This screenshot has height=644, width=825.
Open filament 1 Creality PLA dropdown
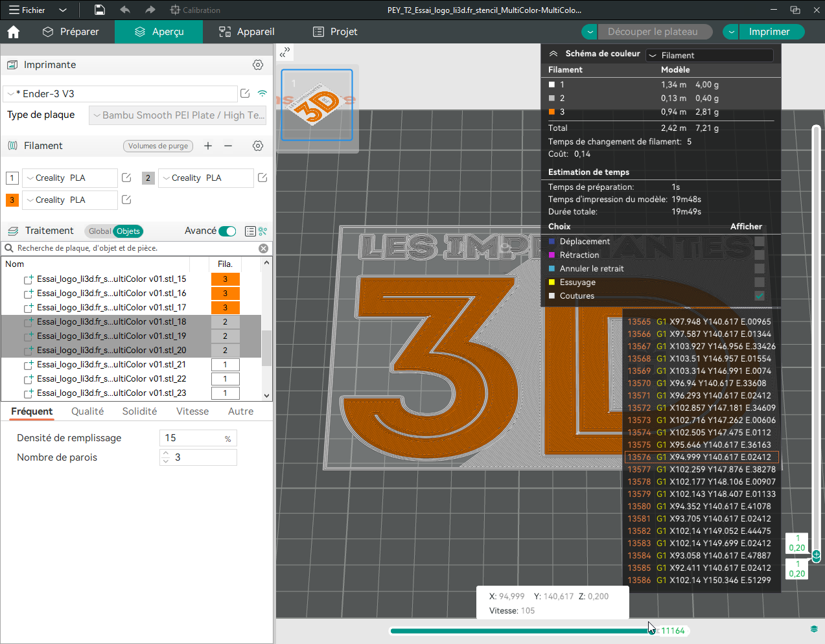coord(70,178)
